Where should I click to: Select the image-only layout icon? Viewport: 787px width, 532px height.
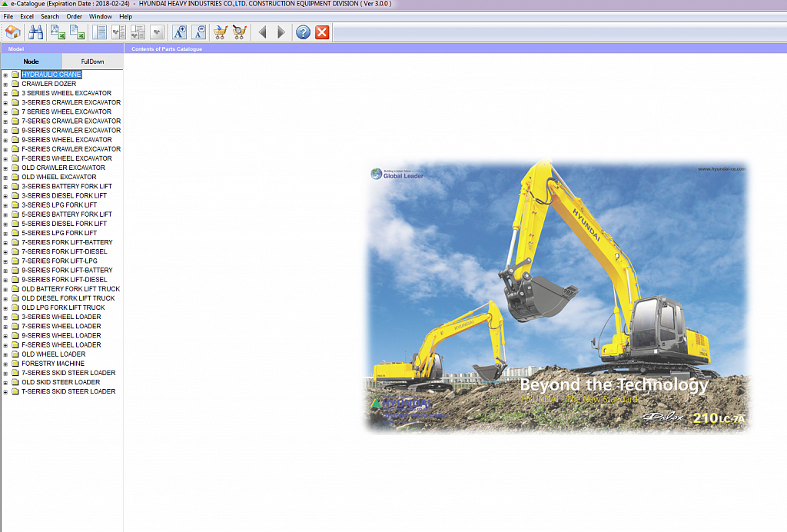coord(157,32)
